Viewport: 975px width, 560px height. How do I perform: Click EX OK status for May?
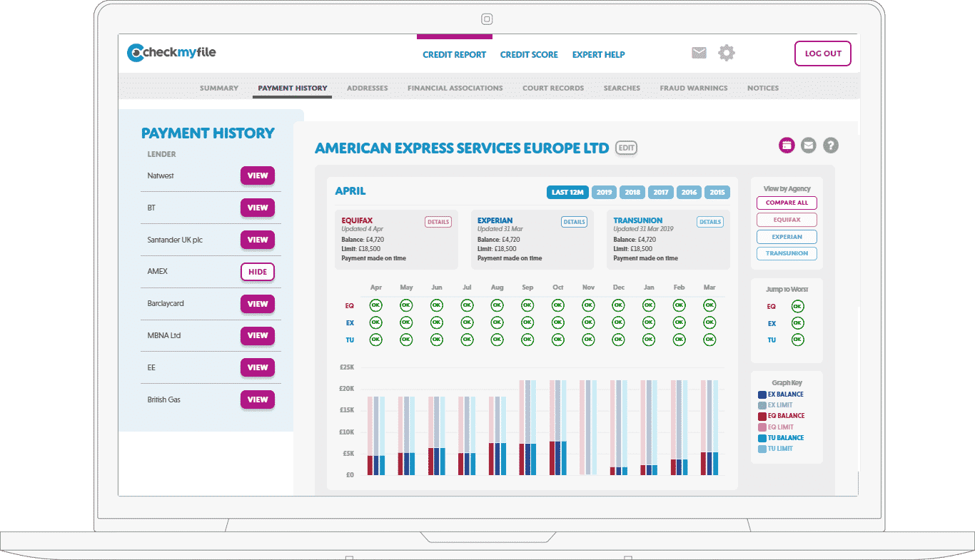[x=406, y=322]
